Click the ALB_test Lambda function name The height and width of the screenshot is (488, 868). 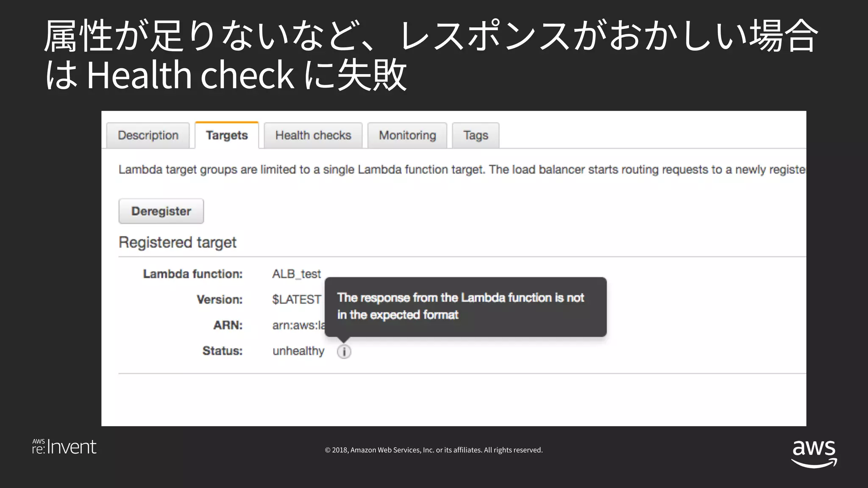[x=296, y=274]
